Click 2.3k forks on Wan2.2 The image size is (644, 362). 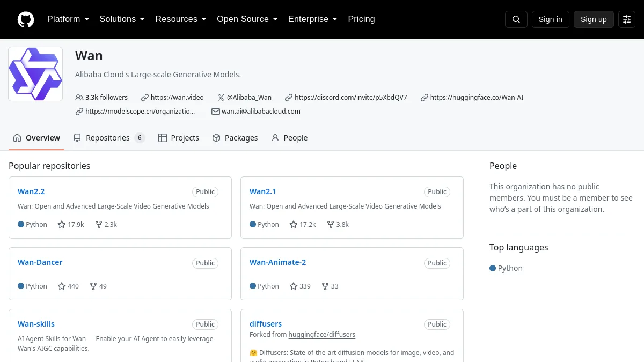[x=106, y=225]
